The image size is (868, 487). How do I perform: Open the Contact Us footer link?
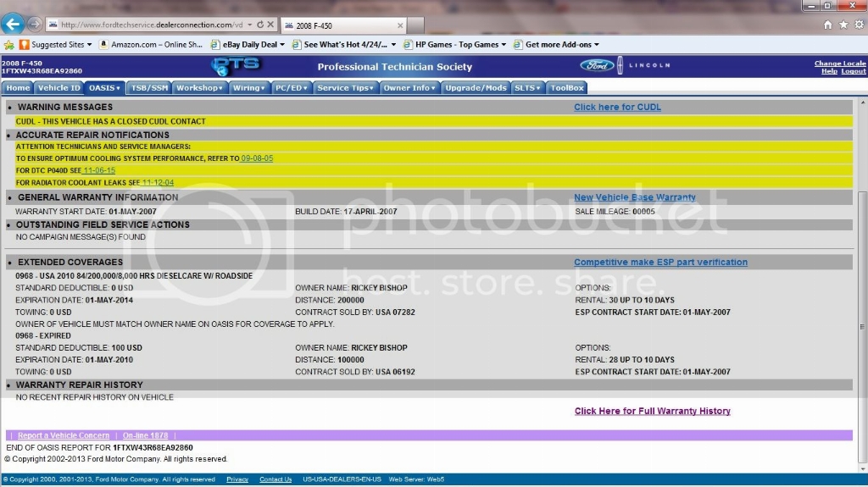[275, 479]
